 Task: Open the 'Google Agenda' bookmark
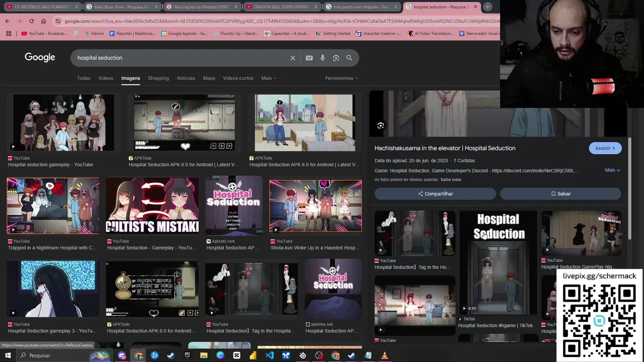pos(184,34)
